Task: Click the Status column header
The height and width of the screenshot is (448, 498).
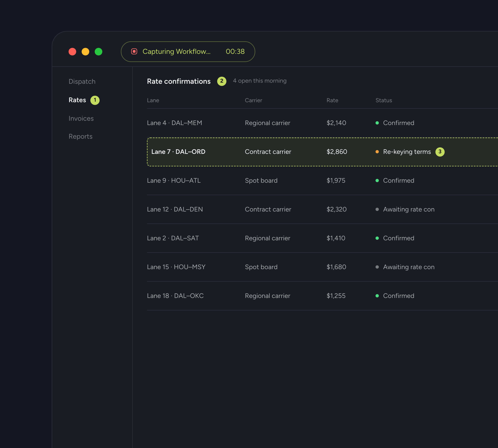Action: coord(384,100)
